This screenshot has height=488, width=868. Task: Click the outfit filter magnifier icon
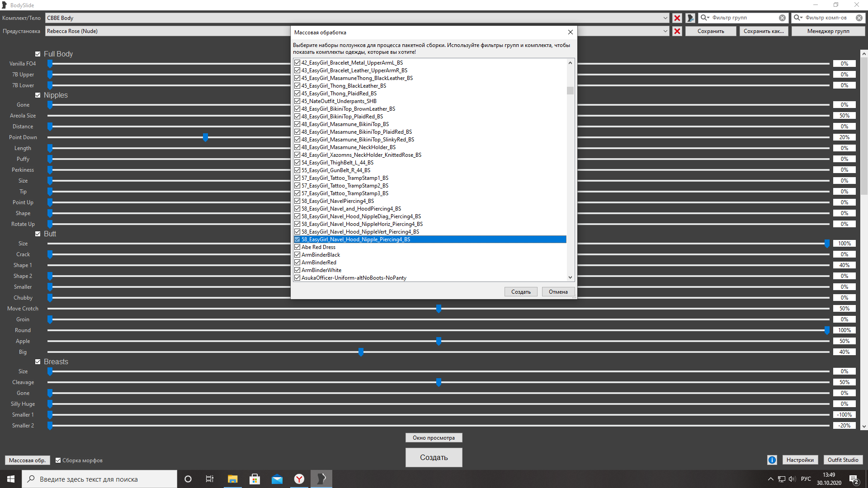coord(798,18)
